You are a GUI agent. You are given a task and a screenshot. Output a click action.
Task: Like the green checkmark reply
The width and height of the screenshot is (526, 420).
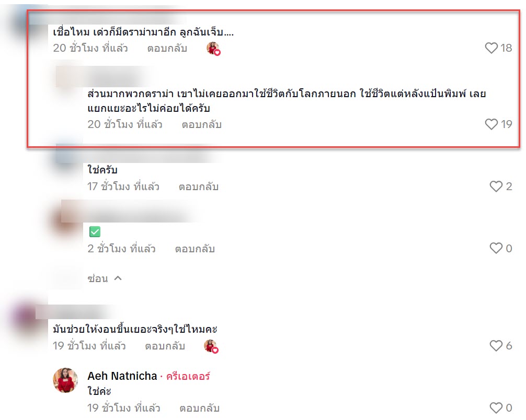point(496,248)
